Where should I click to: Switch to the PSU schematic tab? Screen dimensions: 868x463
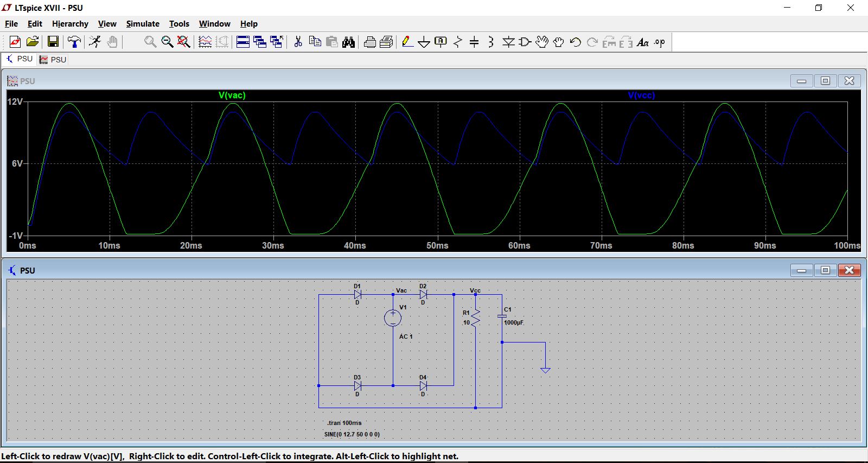pos(20,59)
